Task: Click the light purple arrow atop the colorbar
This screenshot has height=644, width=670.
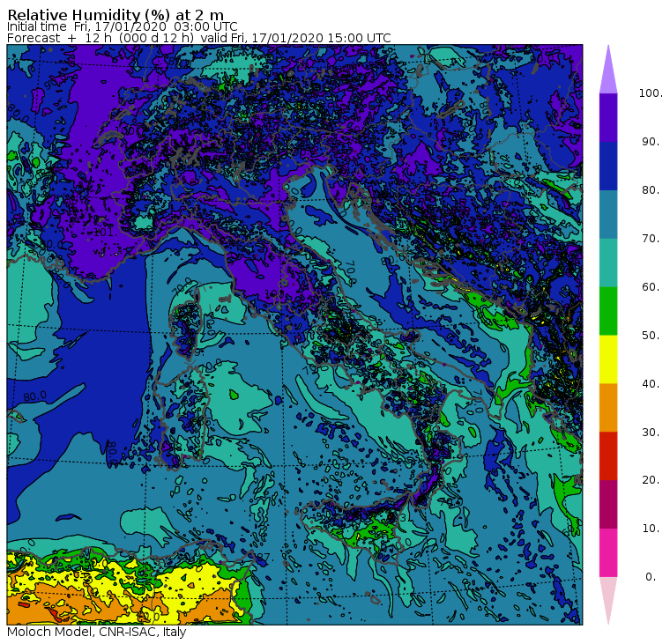Action: 608,70
